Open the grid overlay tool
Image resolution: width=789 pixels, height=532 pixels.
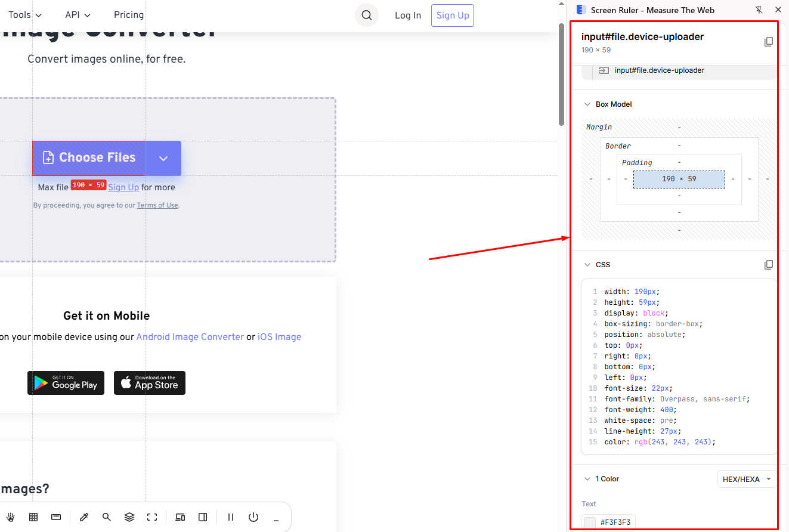click(33, 517)
